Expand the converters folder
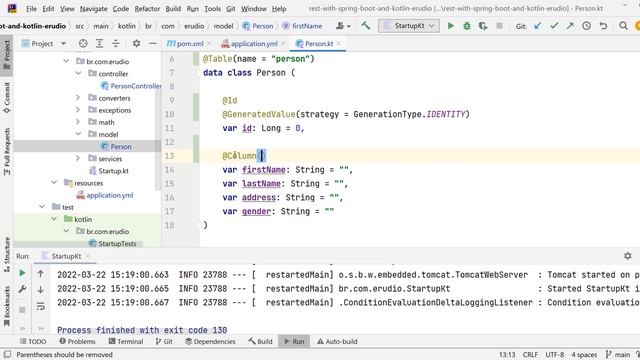Viewport: 640px width, 360px height. coord(78,98)
